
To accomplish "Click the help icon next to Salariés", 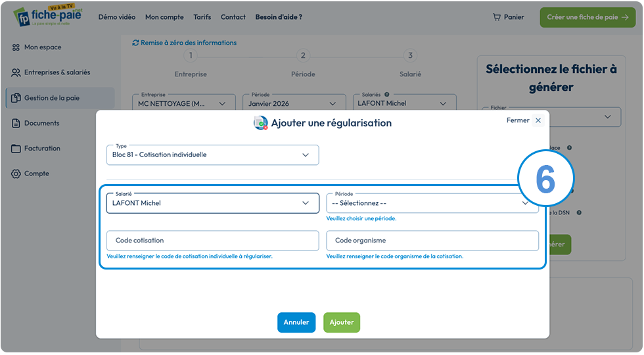I will (x=386, y=95).
